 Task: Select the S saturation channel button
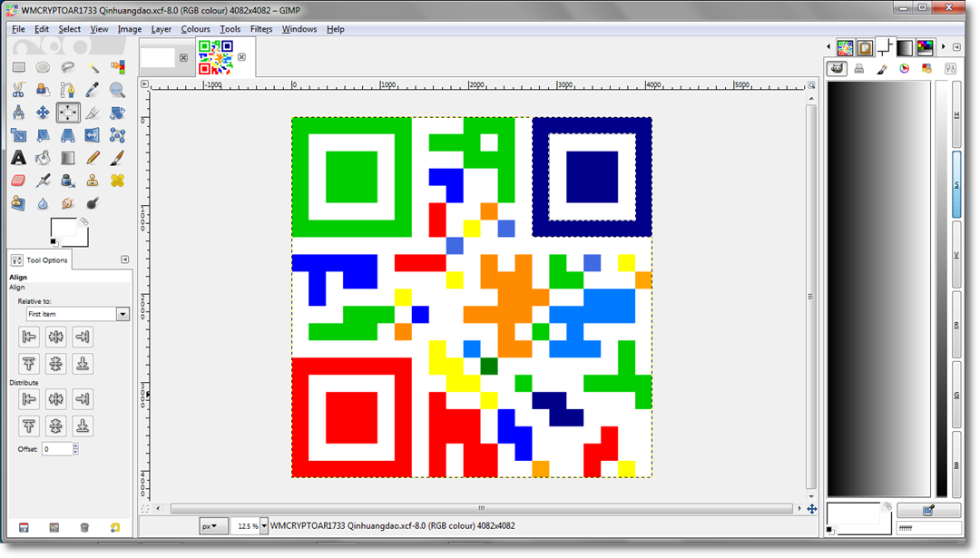(x=956, y=185)
